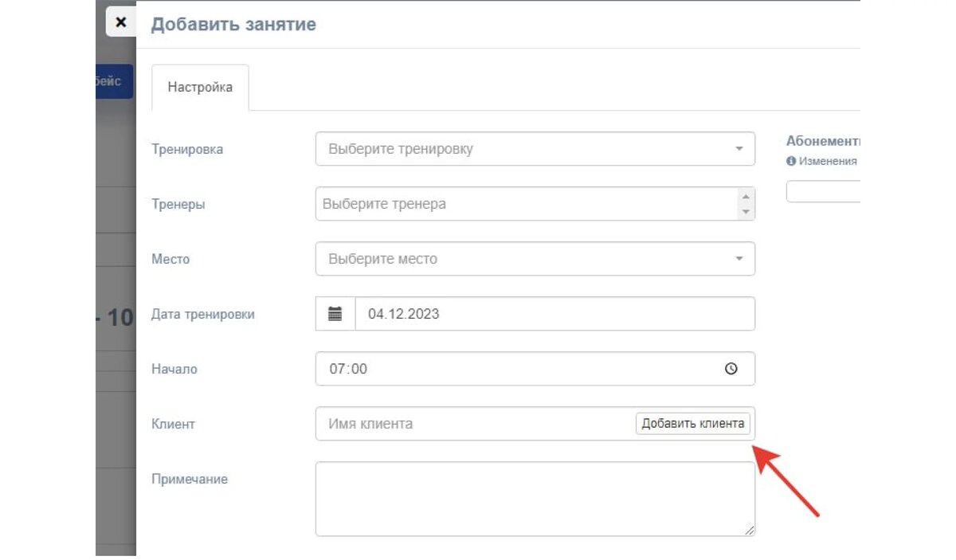Click inside the Примечание text area
The width and height of the screenshot is (956, 560).
coord(534,499)
